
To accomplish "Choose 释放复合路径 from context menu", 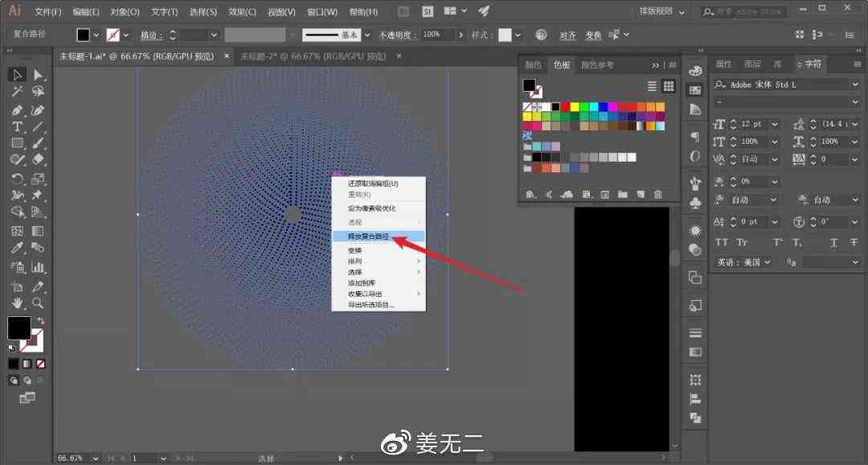I will 379,237.
